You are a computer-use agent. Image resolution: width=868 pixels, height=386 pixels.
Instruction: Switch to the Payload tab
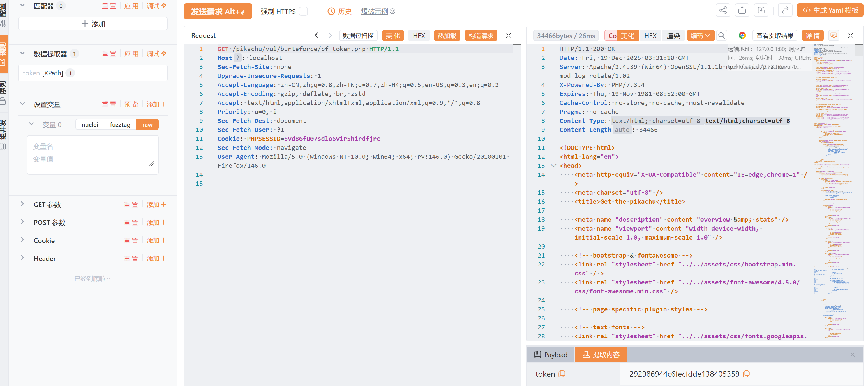coord(551,355)
